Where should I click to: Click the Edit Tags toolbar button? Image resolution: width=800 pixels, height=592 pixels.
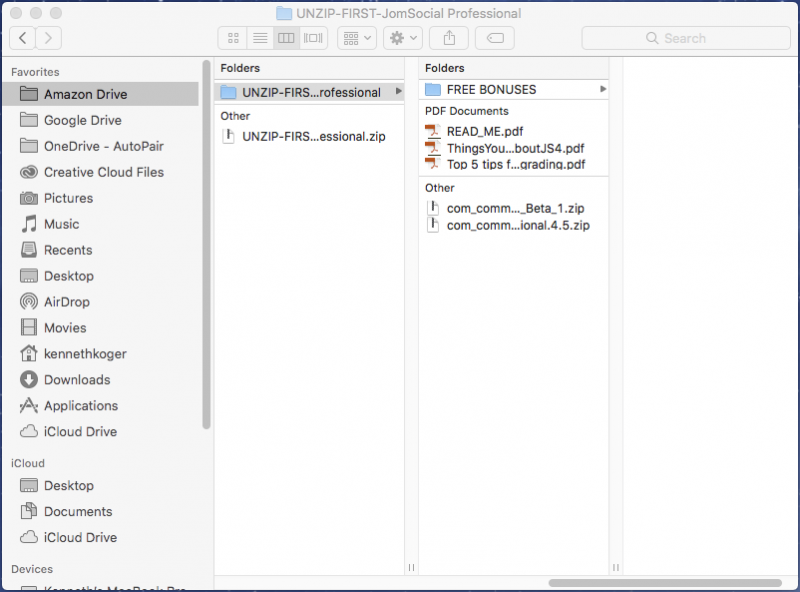(495, 38)
